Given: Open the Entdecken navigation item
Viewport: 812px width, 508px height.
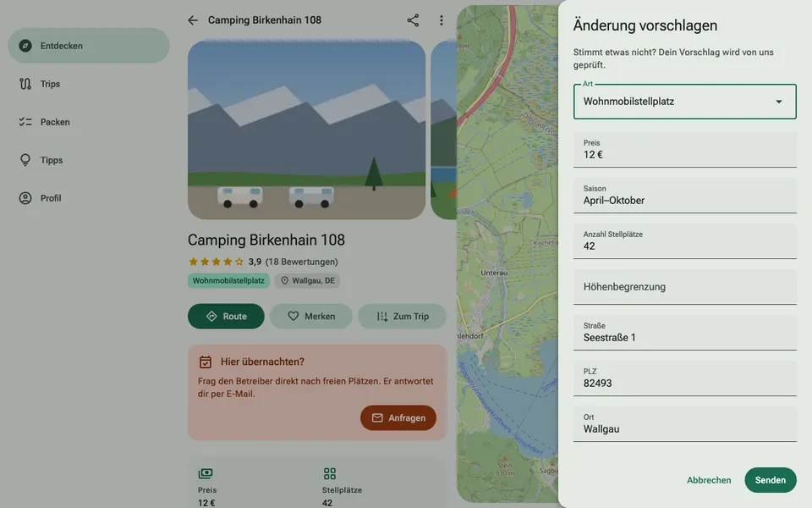Looking at the screenshot, I should pos(89,46).
